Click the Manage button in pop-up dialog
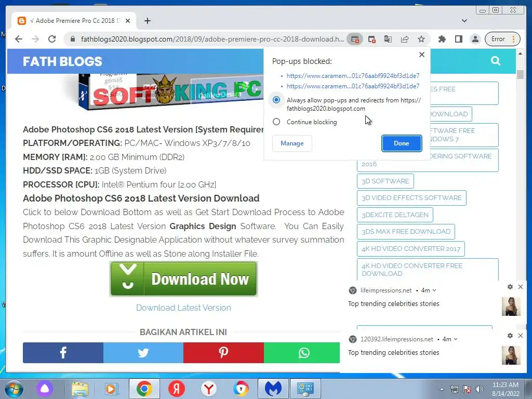 tap(292, 143)
